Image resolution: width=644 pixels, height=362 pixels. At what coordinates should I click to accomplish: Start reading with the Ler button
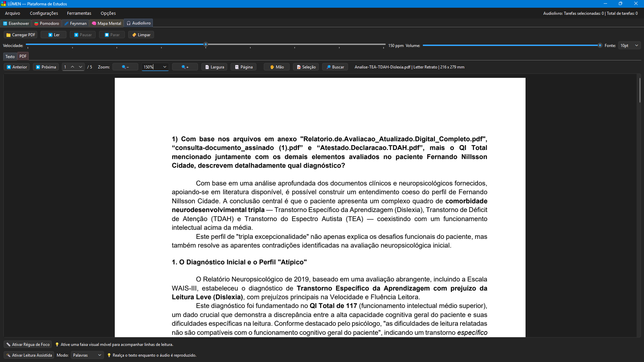(53, 35)
